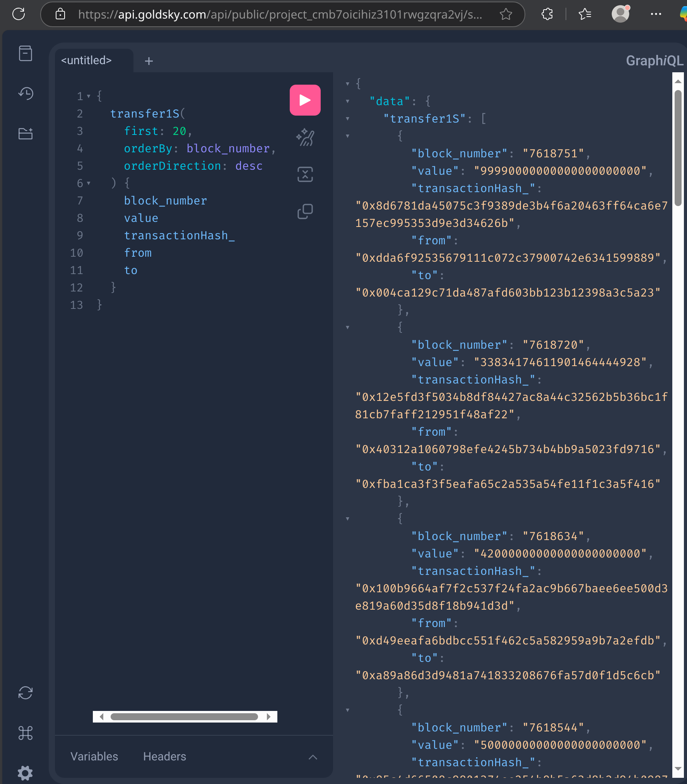Copy the query via the copy icon
The width and height of the screenshot is (687, 784).
305,211
